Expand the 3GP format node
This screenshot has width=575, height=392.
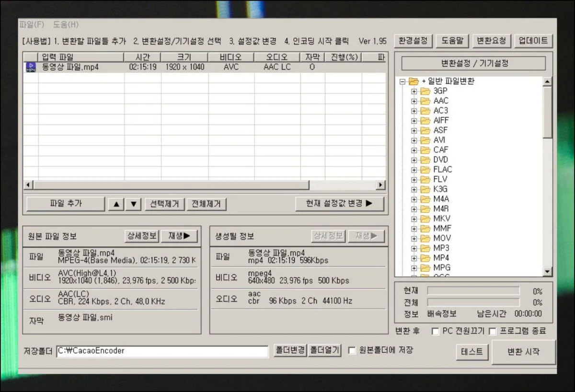coord(414,91)
